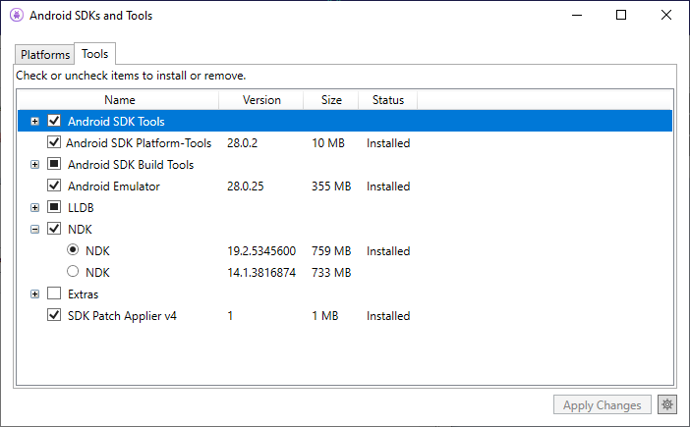Click the Apply Changes button
The width and height of the screenshot is (690, 427).
click(x=602, y=405)
